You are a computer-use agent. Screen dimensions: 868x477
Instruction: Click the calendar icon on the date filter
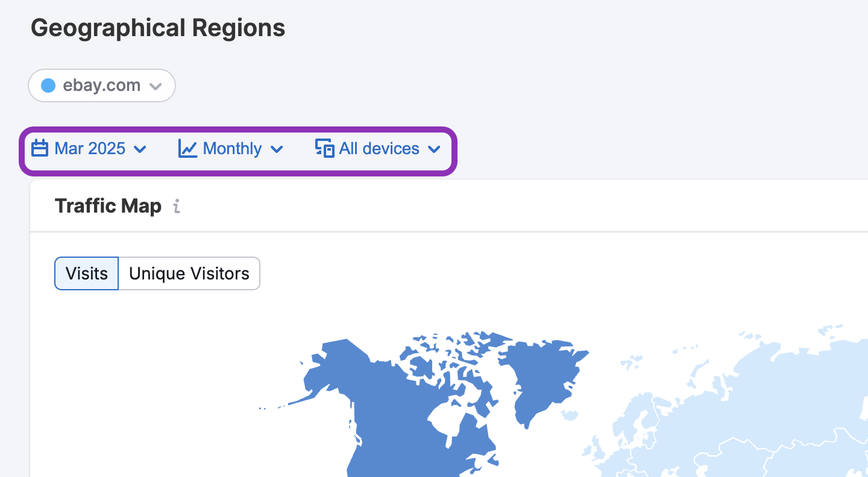pyautogui.click(x=39, y=148)
